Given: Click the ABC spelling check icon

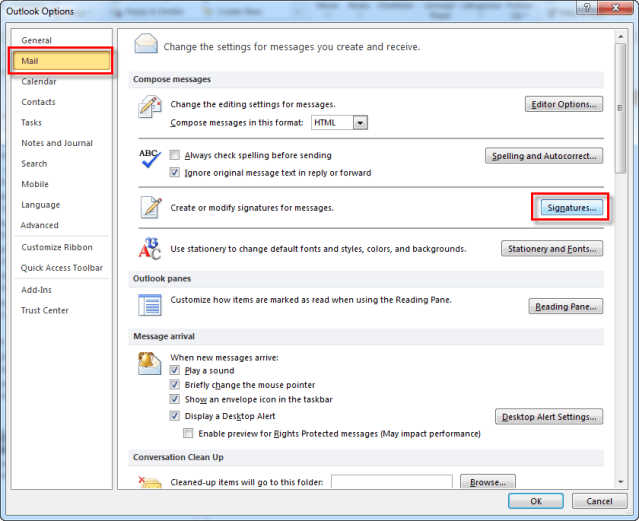Looking at the screenshot, I should tap(150, 161).
